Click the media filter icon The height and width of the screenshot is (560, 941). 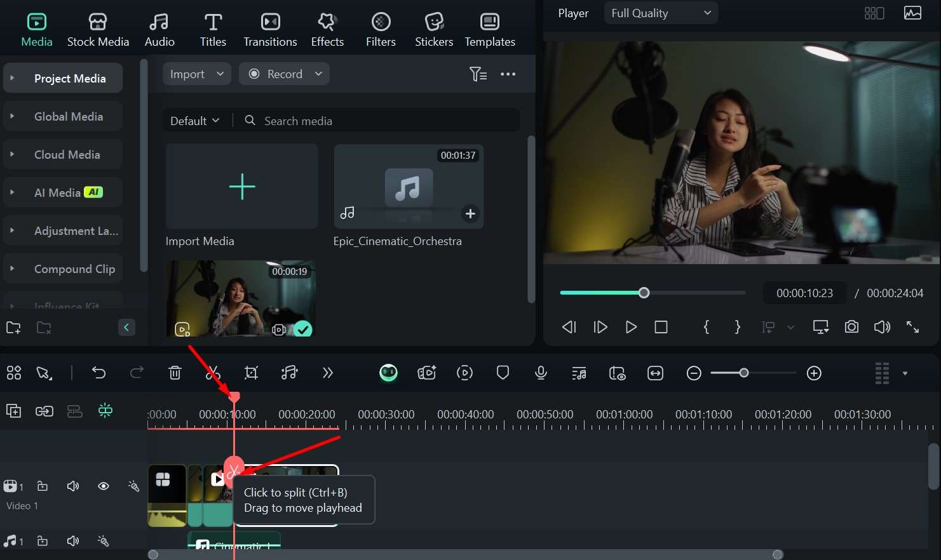coord(478,74)
